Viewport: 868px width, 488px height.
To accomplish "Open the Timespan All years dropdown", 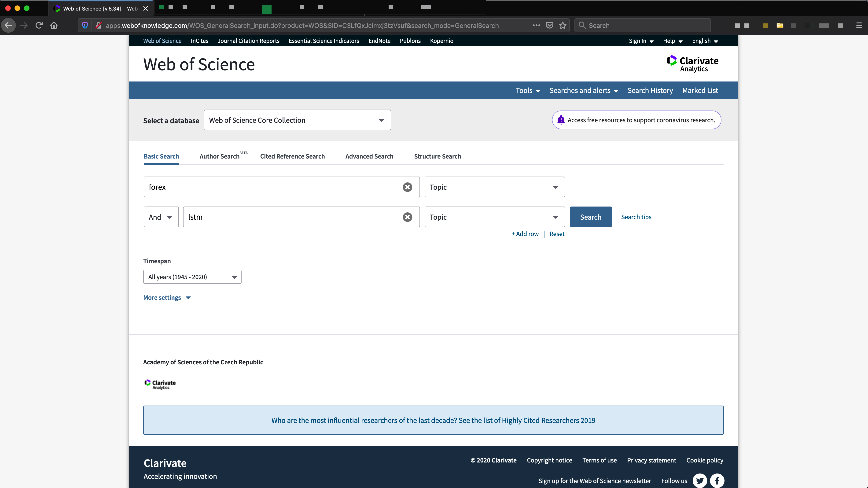I will 192,277.
